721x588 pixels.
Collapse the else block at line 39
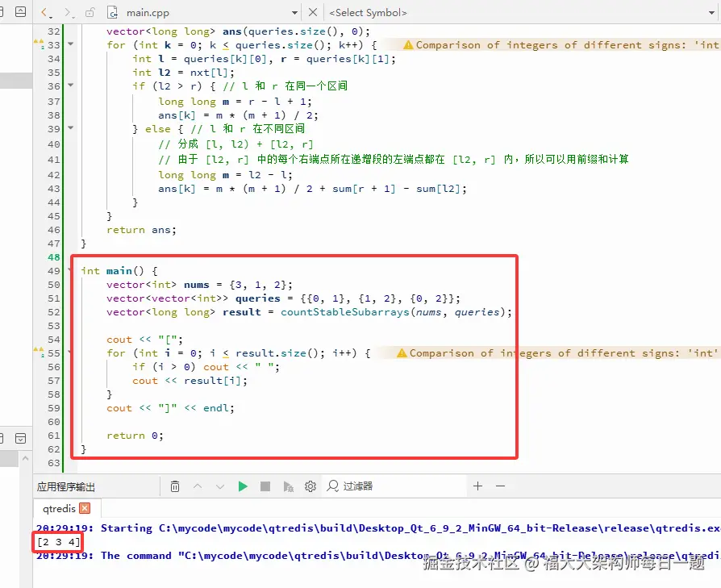click(71, 127)
